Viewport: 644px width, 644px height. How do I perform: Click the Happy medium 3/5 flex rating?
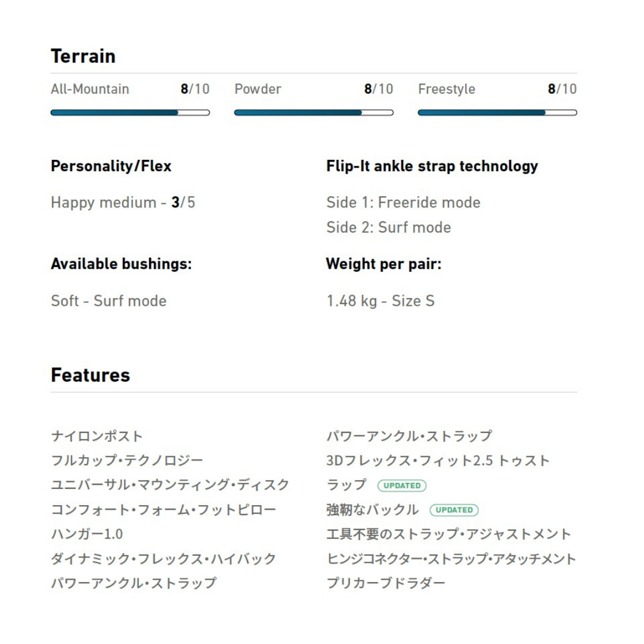pyautogui.click(x=123, y=203)
